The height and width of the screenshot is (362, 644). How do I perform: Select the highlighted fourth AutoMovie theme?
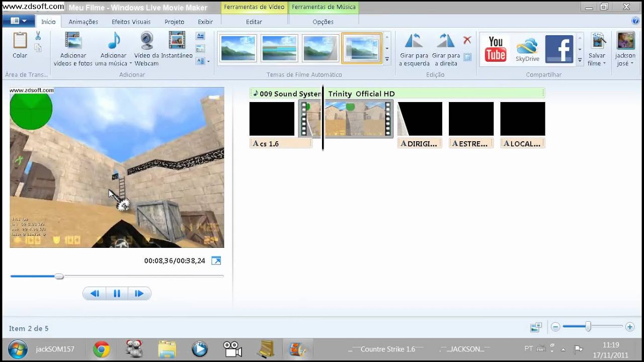362,48
